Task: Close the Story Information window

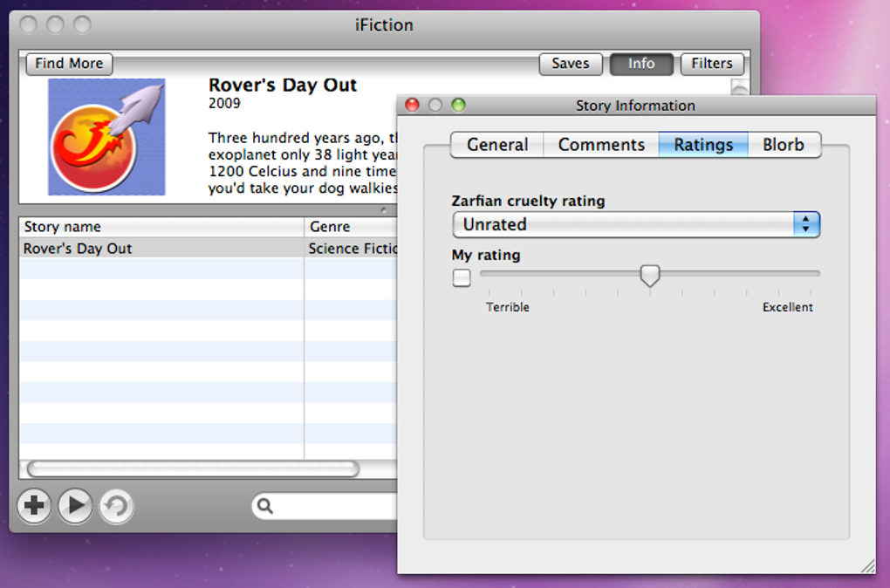Action: (413, 106)
